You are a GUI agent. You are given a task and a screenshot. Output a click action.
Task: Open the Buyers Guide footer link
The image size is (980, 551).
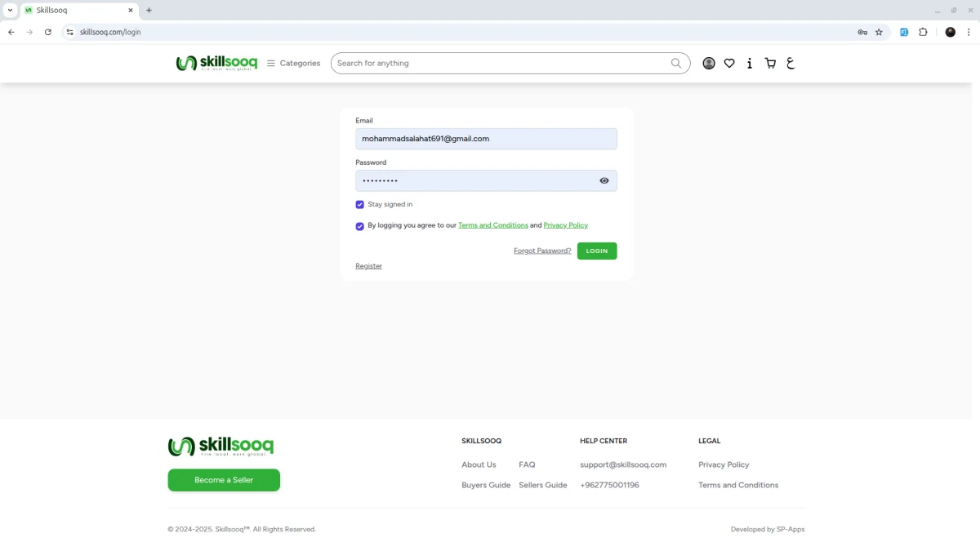coord(486,485)
